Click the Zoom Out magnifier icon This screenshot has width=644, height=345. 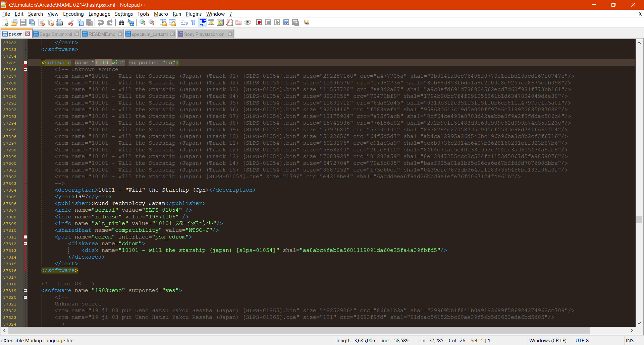click(x=152, y=22)
